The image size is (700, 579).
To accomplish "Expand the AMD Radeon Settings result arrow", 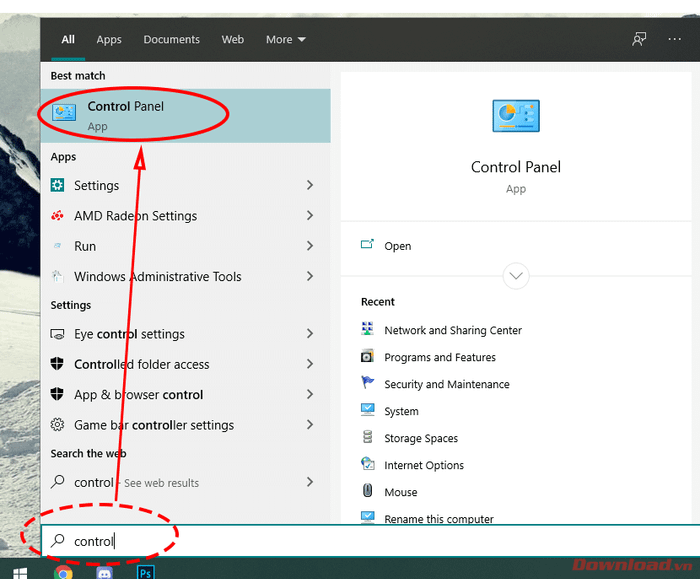I will point(310,216).
